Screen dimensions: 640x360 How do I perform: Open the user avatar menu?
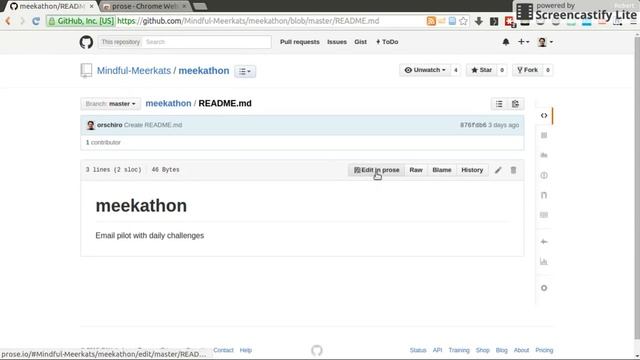545,42
